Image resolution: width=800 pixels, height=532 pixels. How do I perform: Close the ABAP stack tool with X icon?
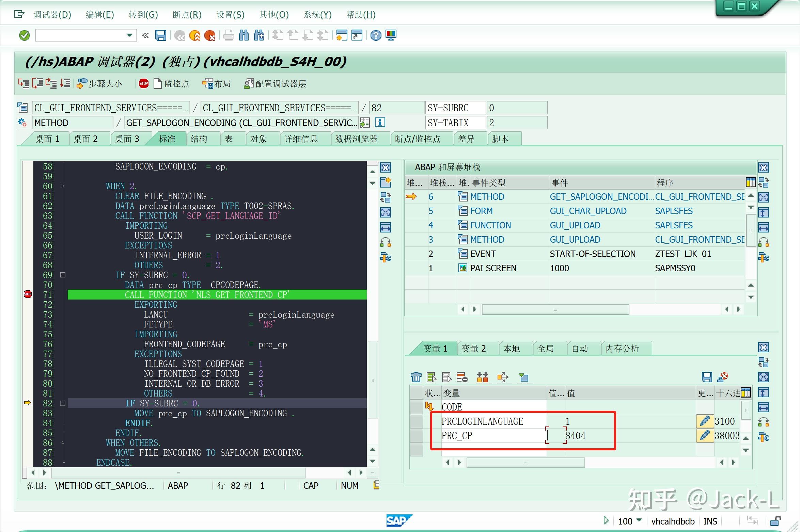[x=763, y=167]
